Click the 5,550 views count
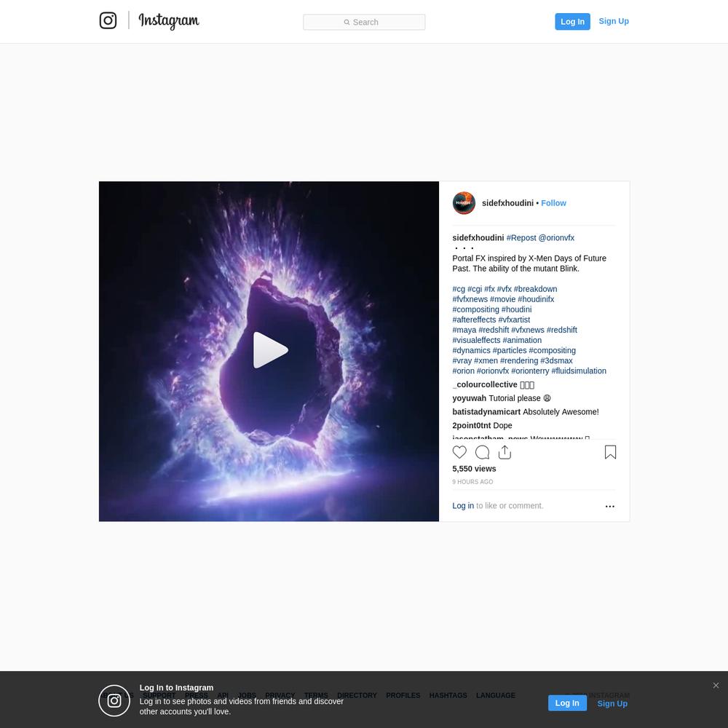This screenshot has width=728, height=728. coord(474,468)
